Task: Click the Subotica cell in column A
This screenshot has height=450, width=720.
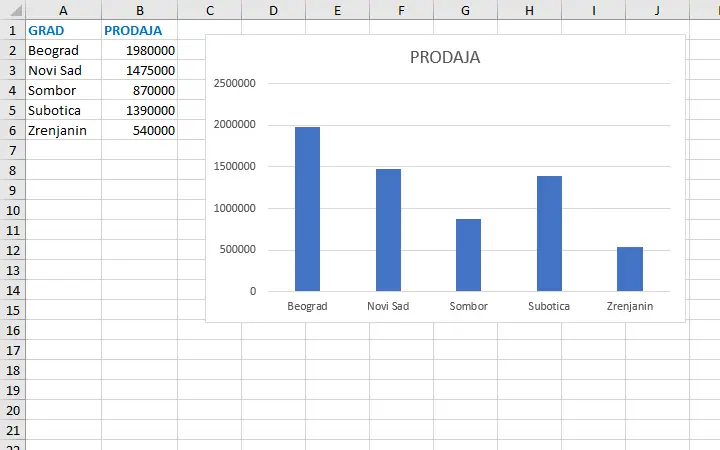Action: pyautogui.click(x=63, y=110)
